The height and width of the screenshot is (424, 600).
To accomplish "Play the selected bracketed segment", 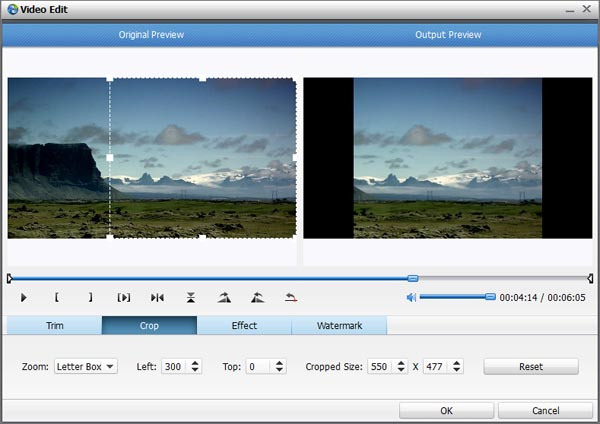I will click(124, 297).
